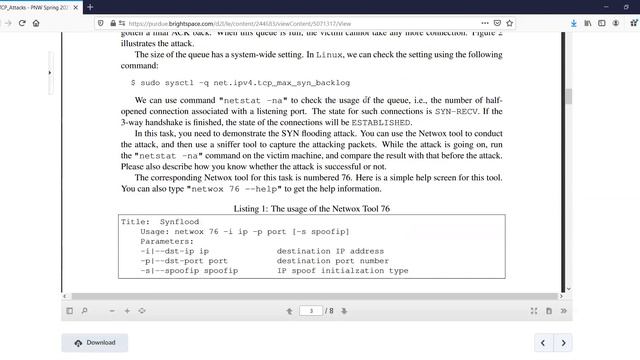Viewport: 640px width, 360px height.
Task: Click the sysctl tcp_max_syn_backlog command text
Action: 240,83
